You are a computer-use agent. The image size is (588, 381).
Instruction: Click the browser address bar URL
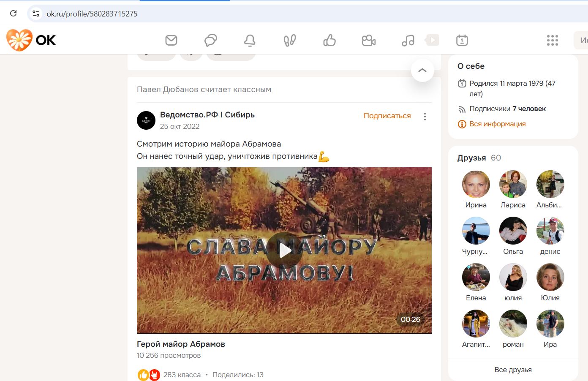[x=92, y=14]
